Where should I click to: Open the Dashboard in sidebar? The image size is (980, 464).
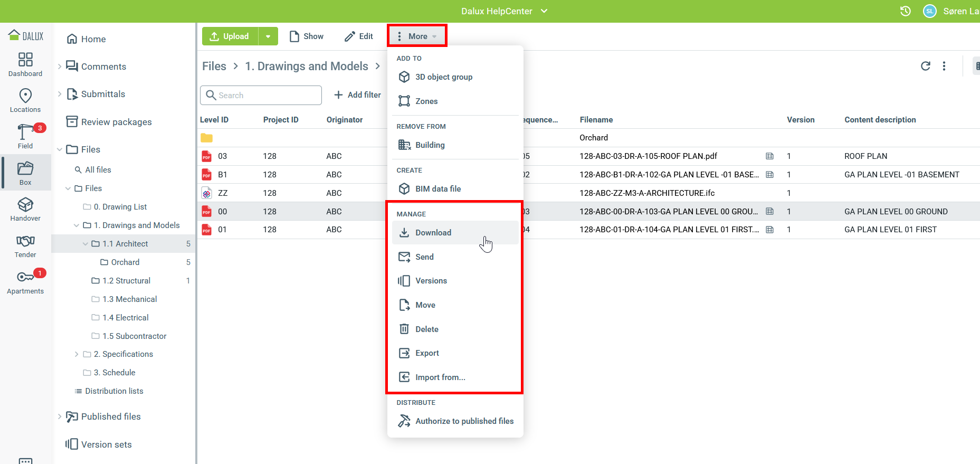pyautogui.click(x=25, y=64)
